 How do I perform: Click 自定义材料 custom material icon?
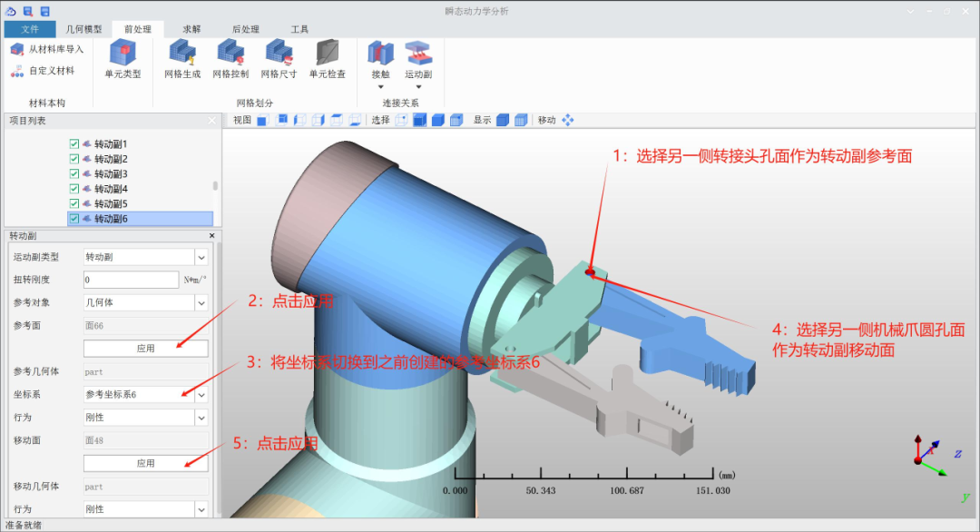(17, 72)
